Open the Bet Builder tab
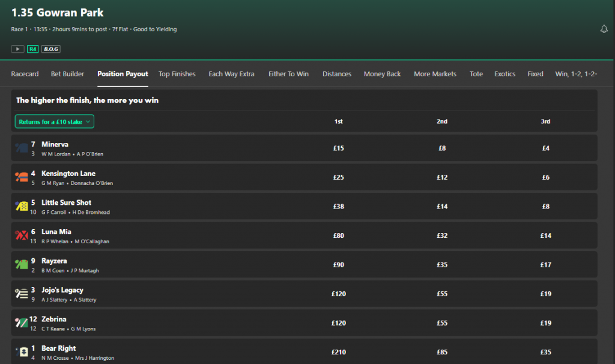Viewport: 615px width, 364px height. 67,74
